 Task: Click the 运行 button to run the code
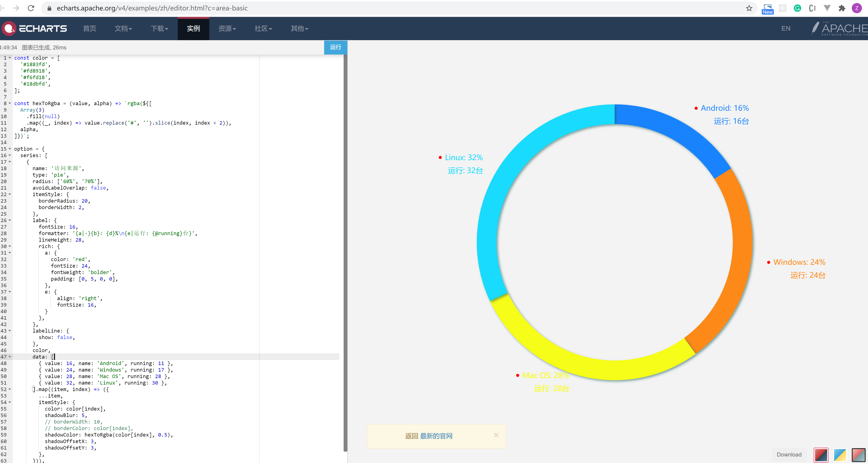point(335,48)
